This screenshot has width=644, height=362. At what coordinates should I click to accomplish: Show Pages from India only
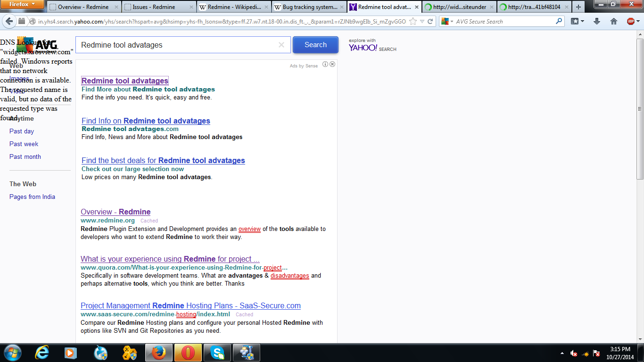[32, 197]
